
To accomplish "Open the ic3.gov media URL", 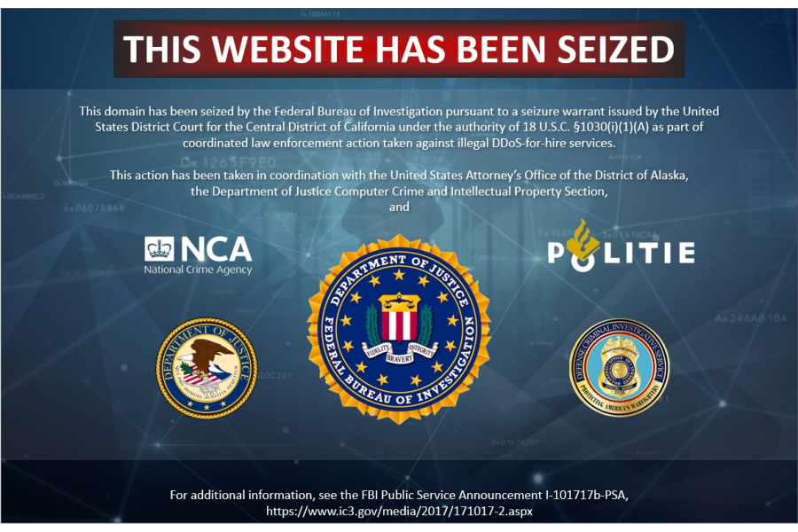I will pos(399,511).
